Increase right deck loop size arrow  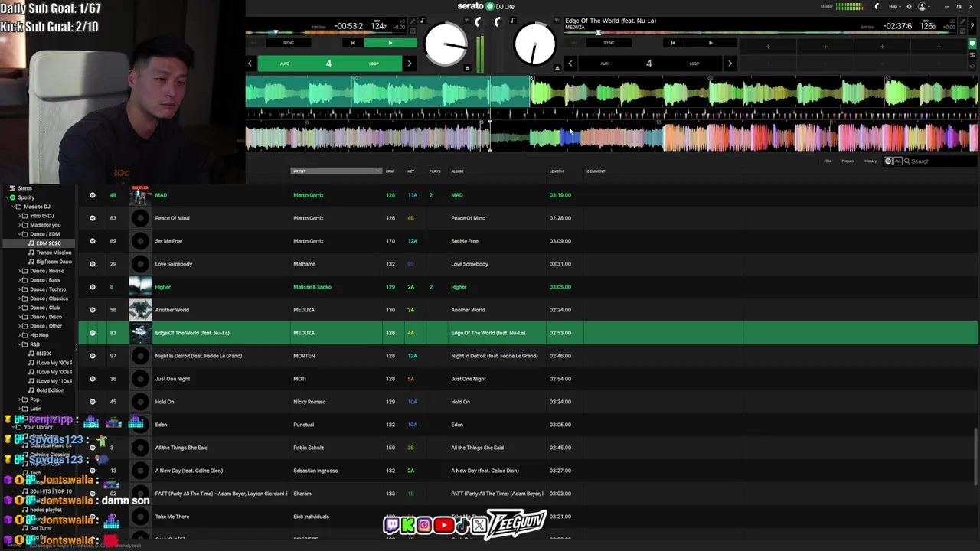pos(730,64)
